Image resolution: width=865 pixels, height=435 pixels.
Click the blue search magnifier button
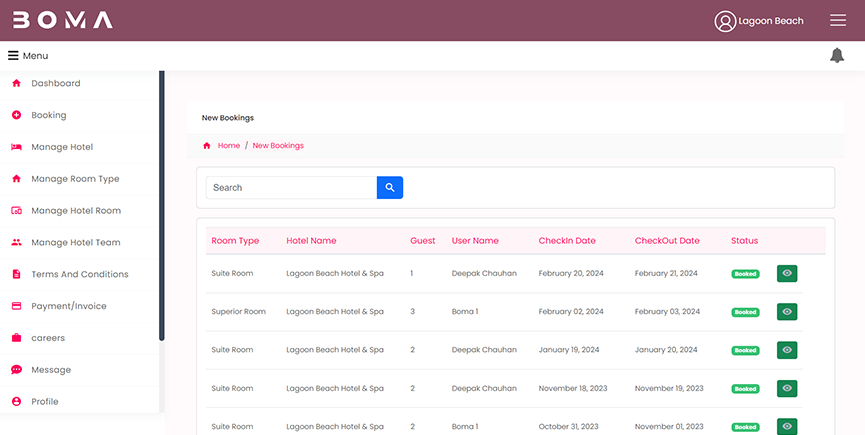point(389,187)
